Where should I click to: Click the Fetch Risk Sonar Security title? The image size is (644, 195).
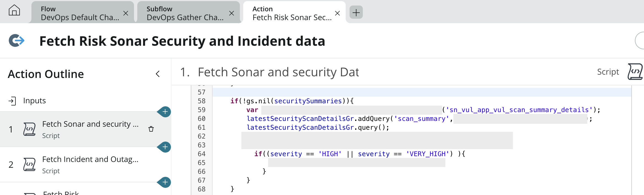pos(182,41)
